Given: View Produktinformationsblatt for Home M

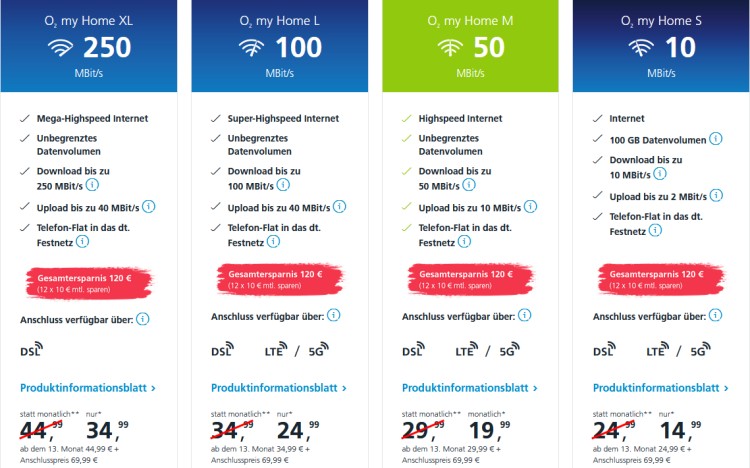Looking at the screenshot, I should (x=470, y=388).
